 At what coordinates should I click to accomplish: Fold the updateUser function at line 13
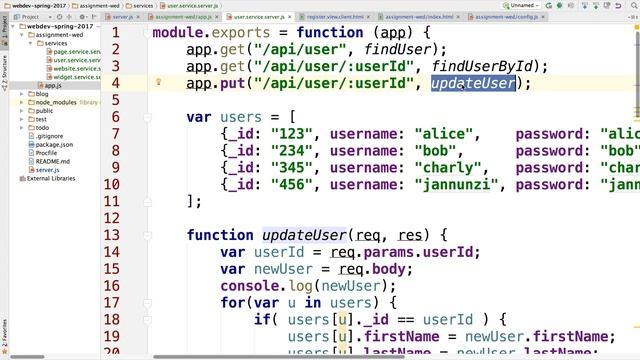(x=147, y=236)
